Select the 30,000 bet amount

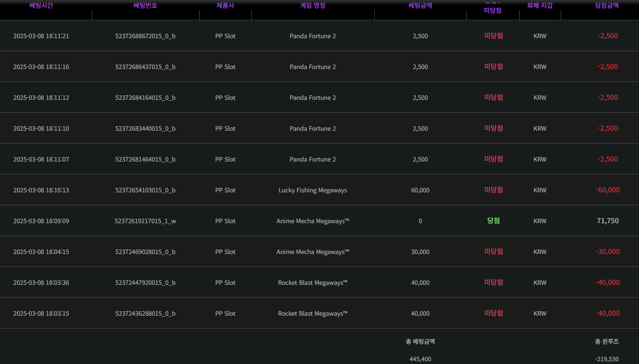420,252
